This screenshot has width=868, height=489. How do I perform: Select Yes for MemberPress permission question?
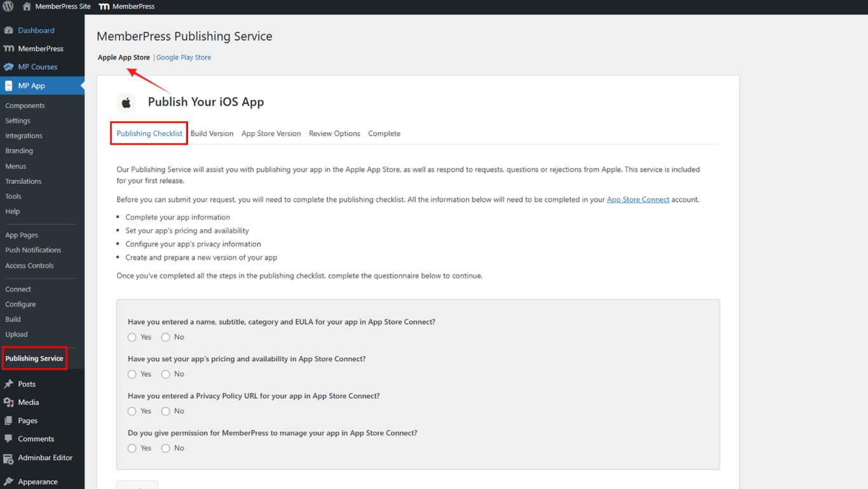point(132,448)
